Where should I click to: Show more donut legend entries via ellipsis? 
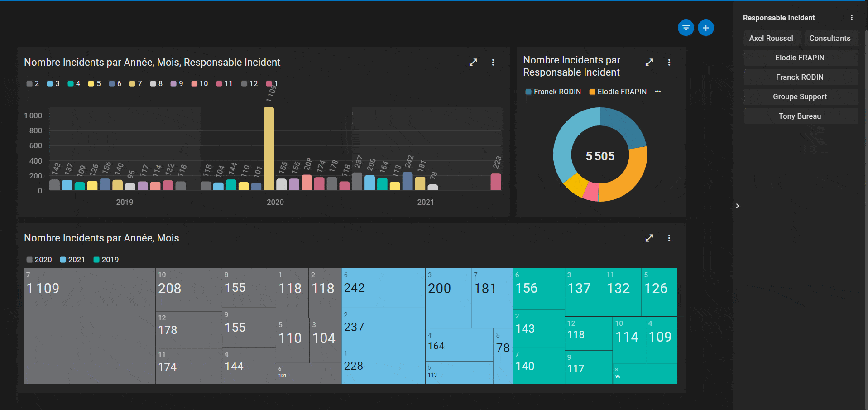pyautogui.click(x=657, y=92)
